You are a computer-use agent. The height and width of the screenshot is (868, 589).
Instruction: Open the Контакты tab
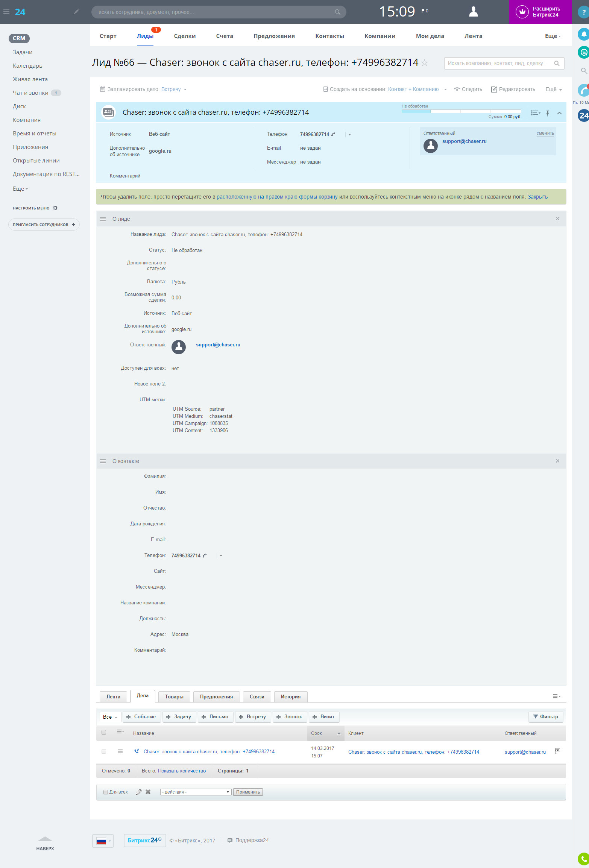[x=329, y=36]
